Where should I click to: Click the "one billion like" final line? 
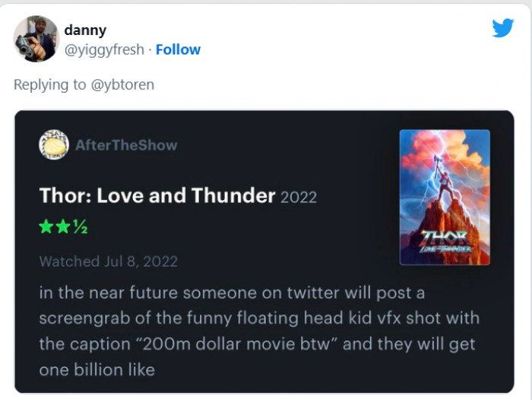[97, 370]
